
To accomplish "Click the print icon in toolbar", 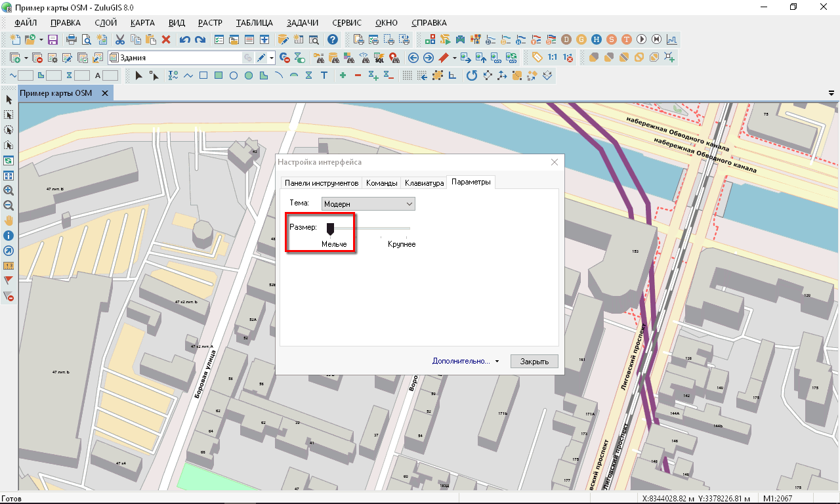I will (x=72, y=39).
